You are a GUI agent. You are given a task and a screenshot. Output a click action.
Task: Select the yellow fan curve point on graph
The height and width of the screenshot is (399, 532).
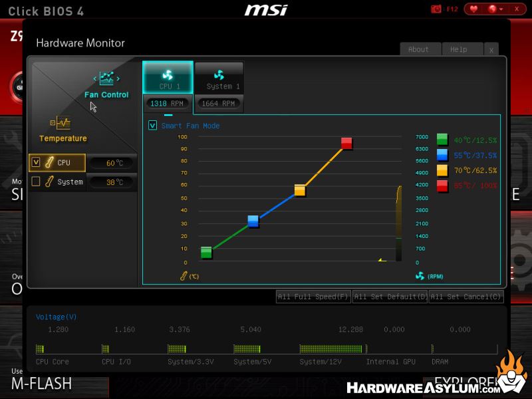(x=300, y=190)
